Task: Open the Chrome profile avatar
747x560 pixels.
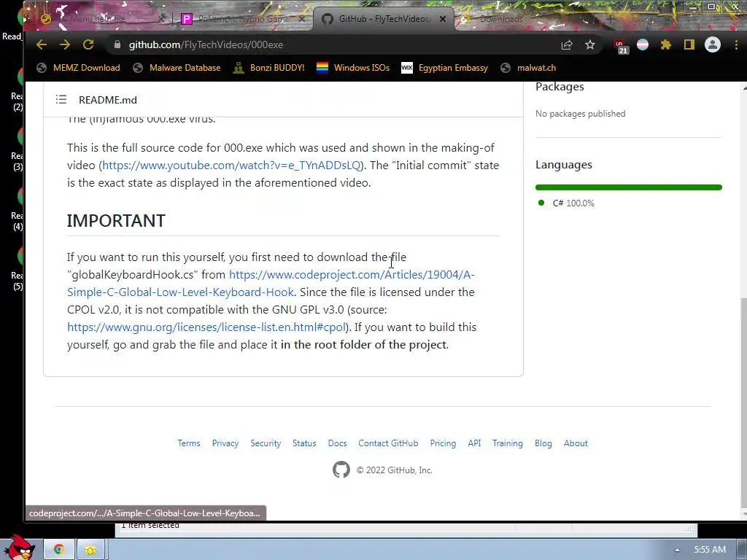Action: (713, 44)
